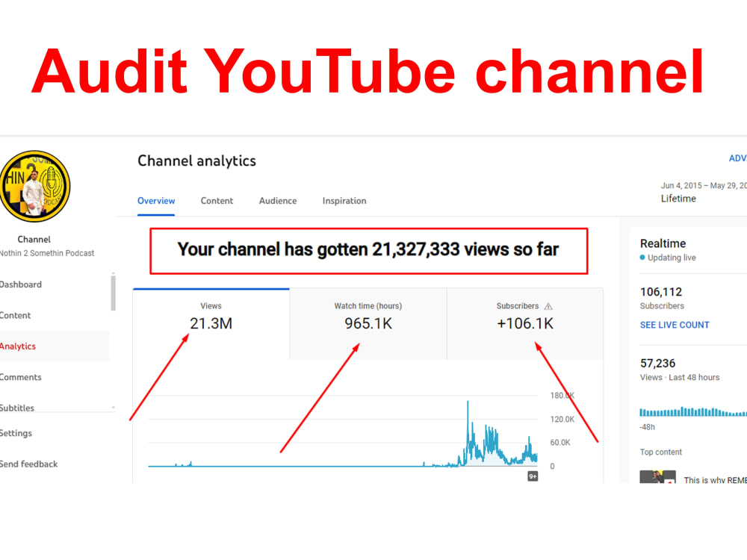747x560 pixels.
Task: Select the Subscribers +106.1K metric card
Action: pos(525,324)
